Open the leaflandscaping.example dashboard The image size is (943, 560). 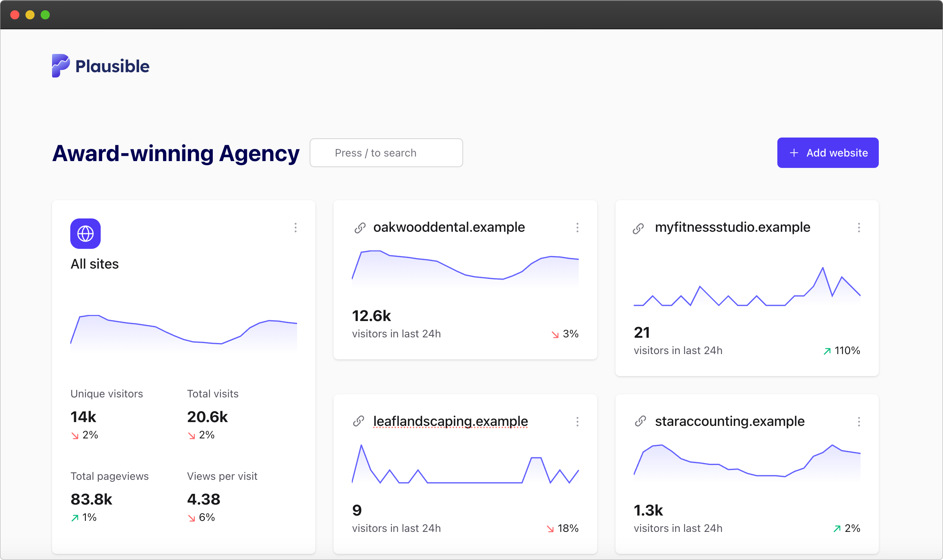coord(450,421)
